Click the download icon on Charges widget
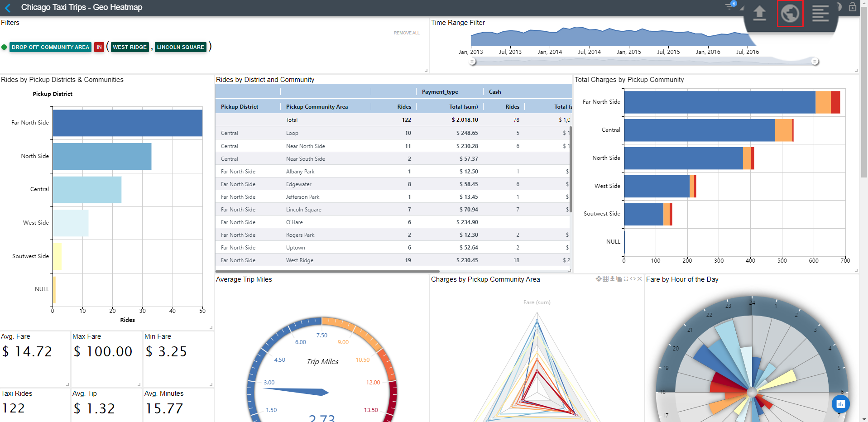 612,279
